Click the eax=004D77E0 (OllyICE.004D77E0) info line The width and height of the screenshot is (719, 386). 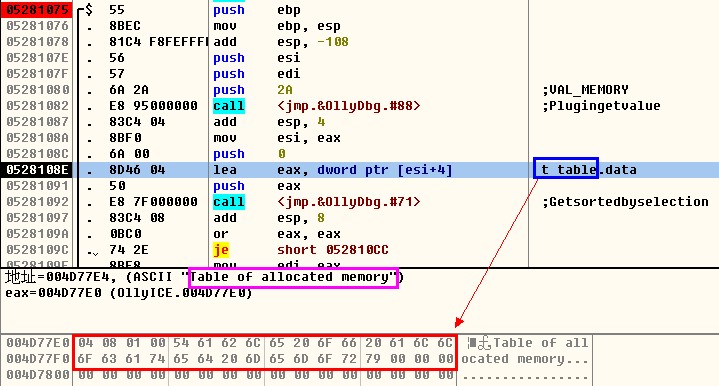tap(129, 293)
